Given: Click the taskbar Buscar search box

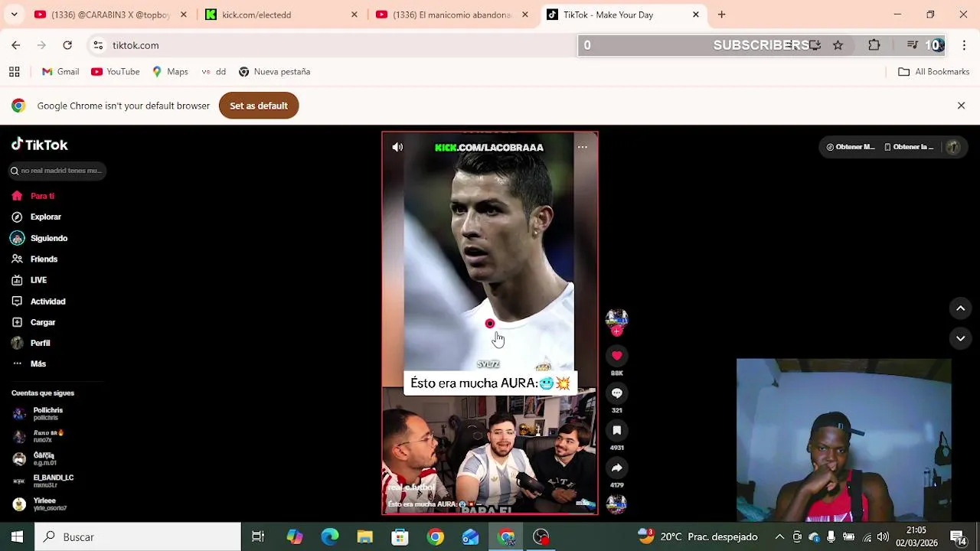Looking at the screenshot, I should pos(138,537).
